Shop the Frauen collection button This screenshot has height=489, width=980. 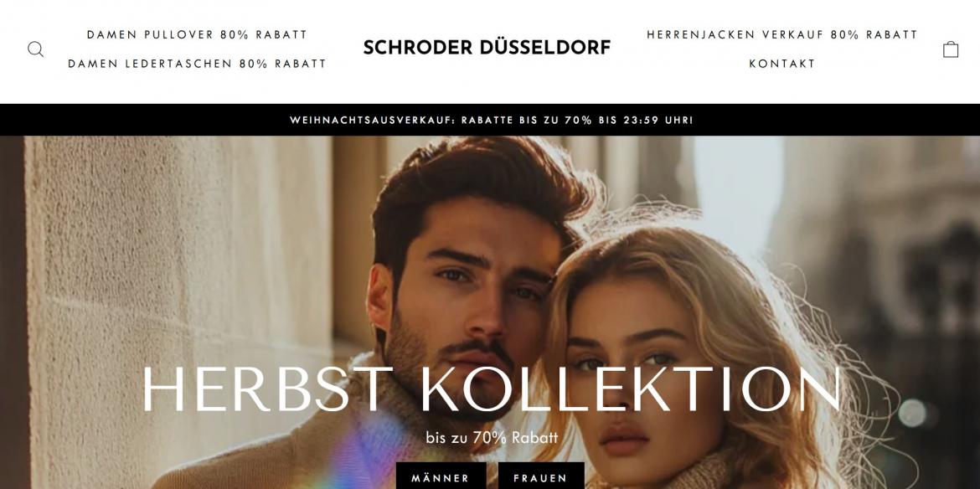click(540, 478)
